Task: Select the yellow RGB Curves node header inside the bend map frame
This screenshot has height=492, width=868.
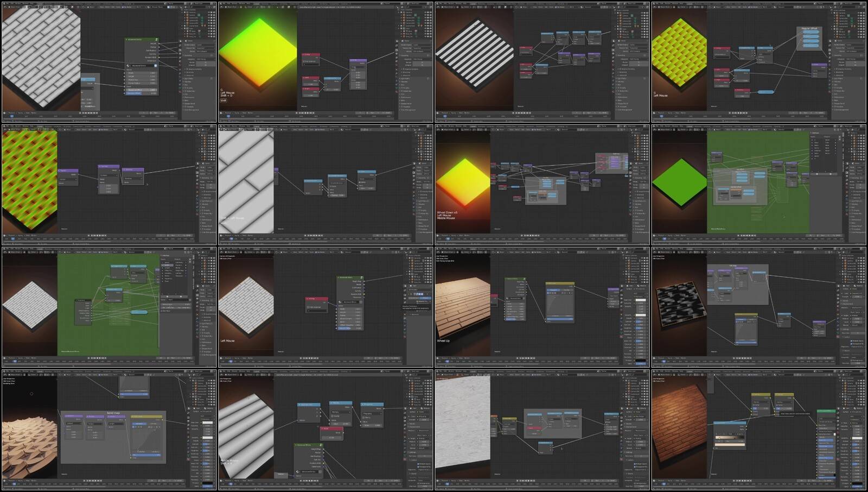Action: click(x=146, y=417)
